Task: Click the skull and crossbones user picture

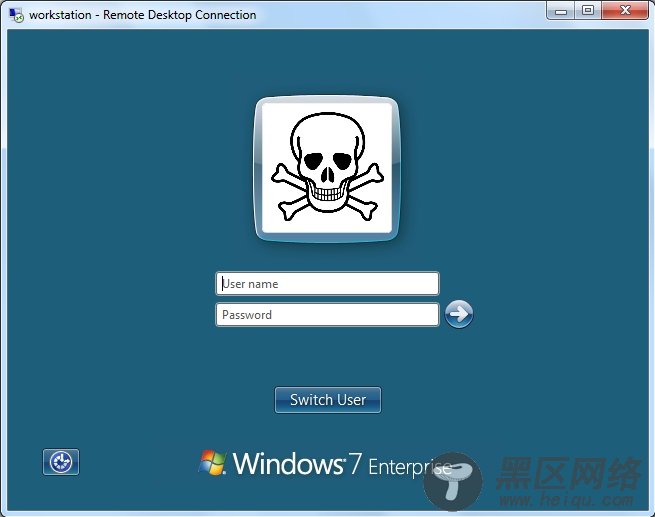Action: (x=327, y=169)
